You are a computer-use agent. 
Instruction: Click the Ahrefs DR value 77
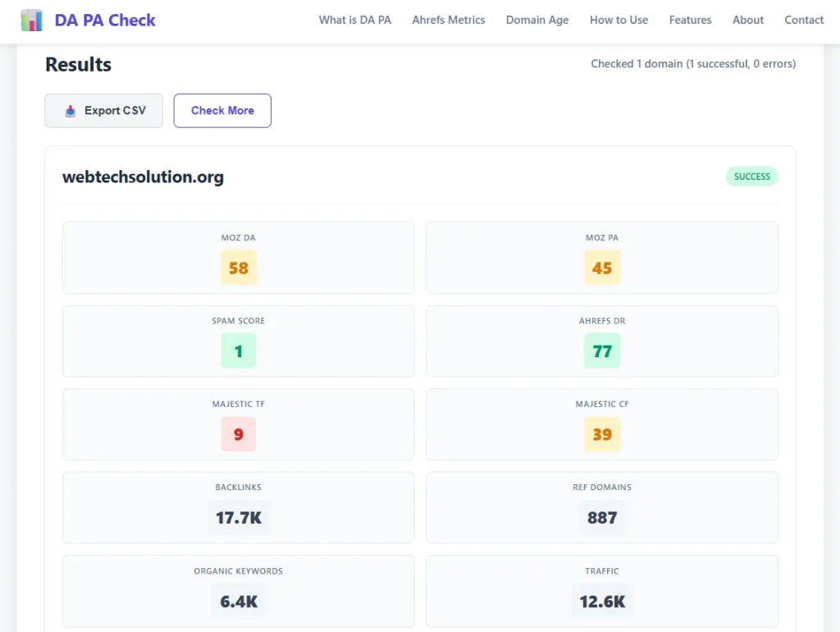pyautogui.click(x=602, y=350)
